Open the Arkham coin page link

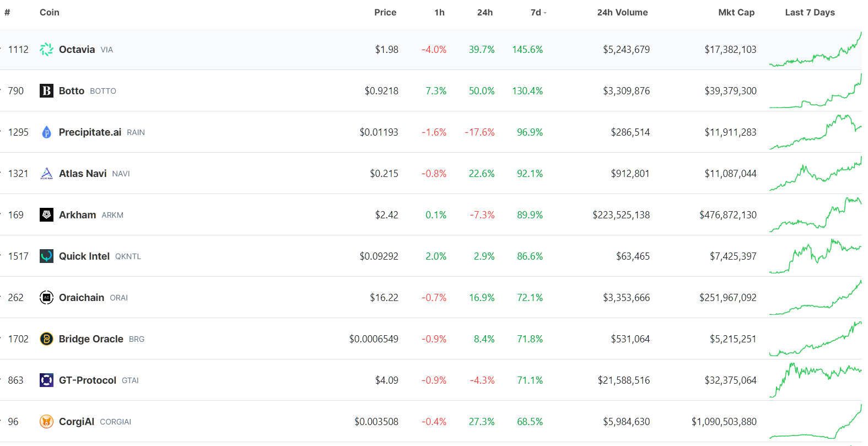pos(77,215)
